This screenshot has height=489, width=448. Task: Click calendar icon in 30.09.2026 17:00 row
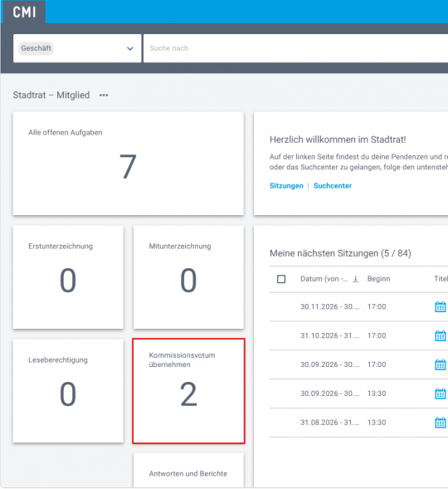click(x=441, y=364)
